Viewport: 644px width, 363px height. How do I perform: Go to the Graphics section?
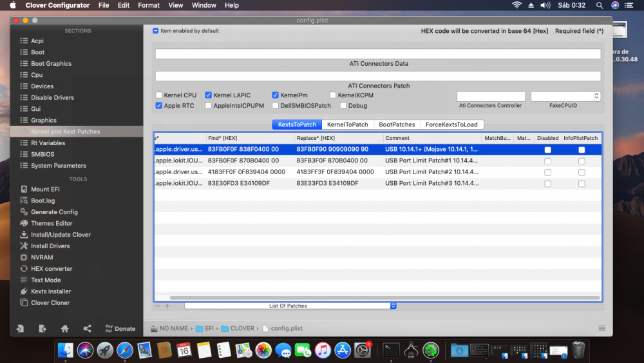(x=44, y=120)
